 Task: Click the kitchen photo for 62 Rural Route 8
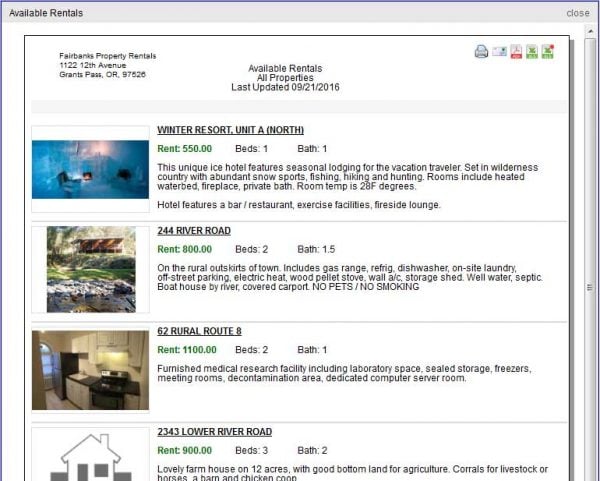90,370
